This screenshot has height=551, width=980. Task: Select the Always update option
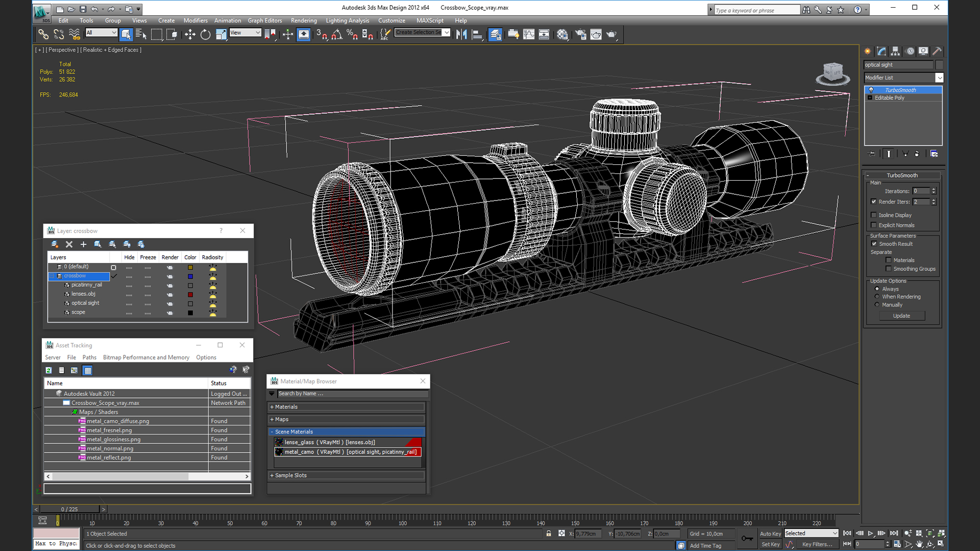pos(877,289)
